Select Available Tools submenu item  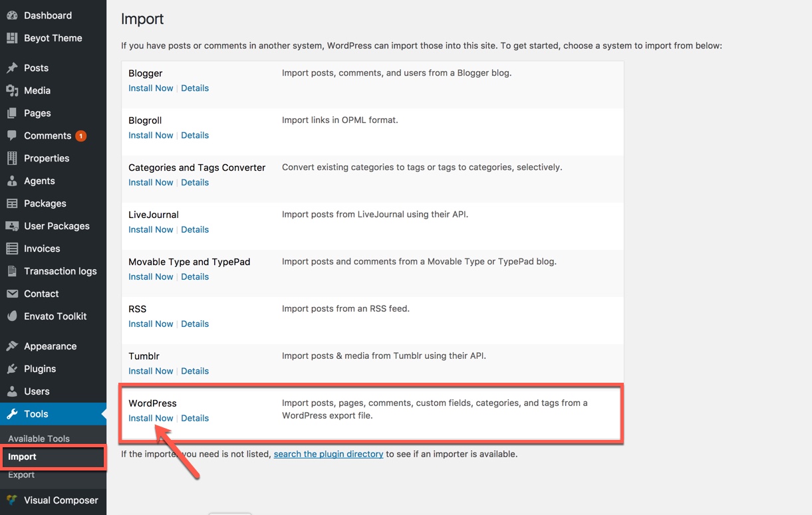[39, 439]
